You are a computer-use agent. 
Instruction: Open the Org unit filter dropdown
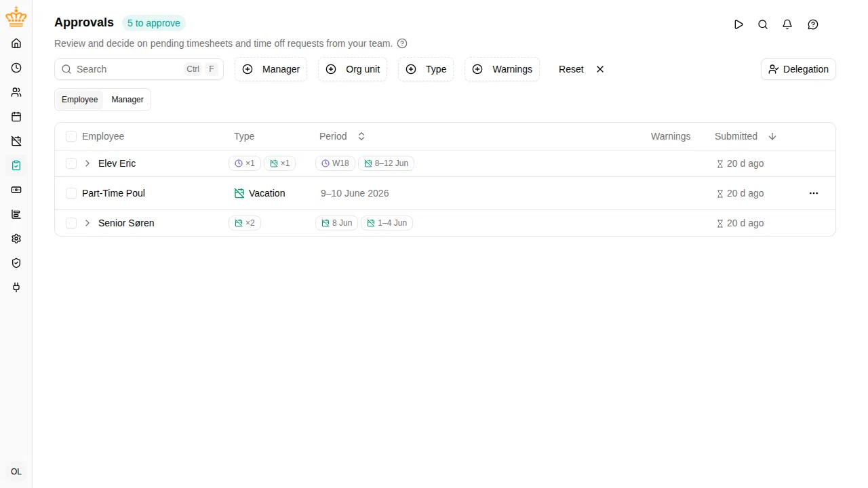(x=353, y=69)
